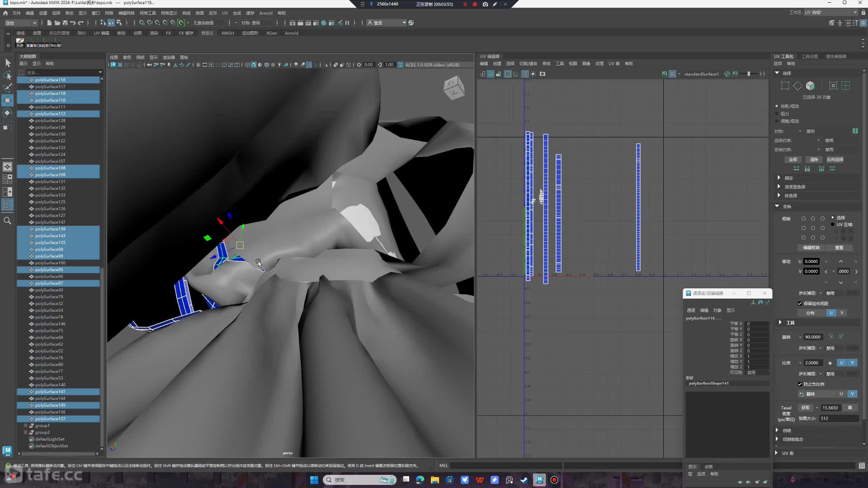Viewport: 868px width, 488px height.
Task: Click the Invert Selection button
Action: [x=835, y=160]
